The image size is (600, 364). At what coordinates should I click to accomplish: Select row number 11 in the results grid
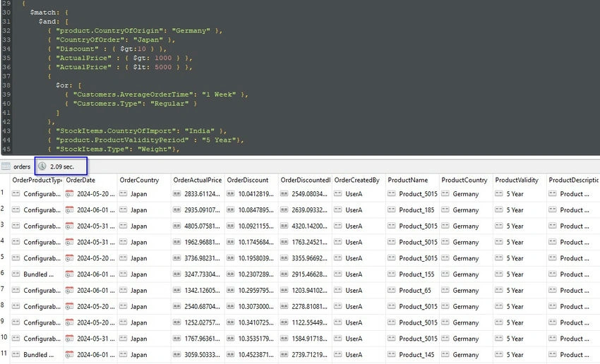point(4,353)
